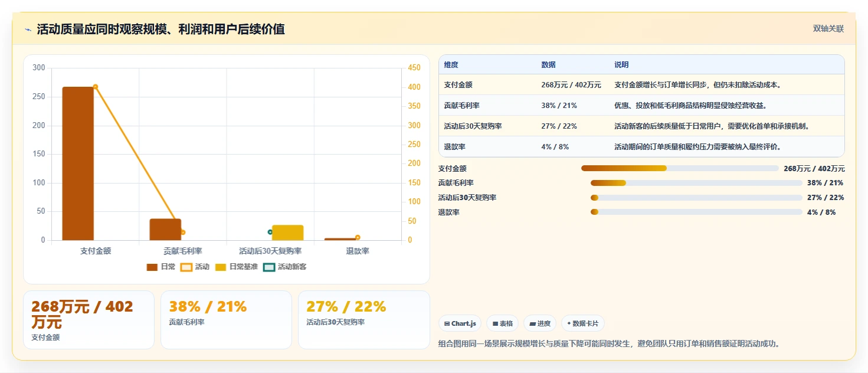868x373 pixels.
Task: Click the 活动后30天复购率 x-axis label
Action: pos(270,251)
